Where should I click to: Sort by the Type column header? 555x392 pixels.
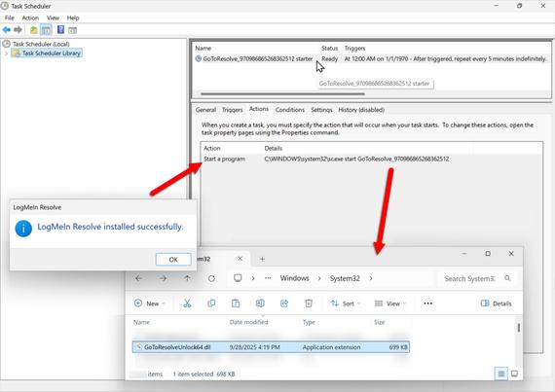click(309, 322)
